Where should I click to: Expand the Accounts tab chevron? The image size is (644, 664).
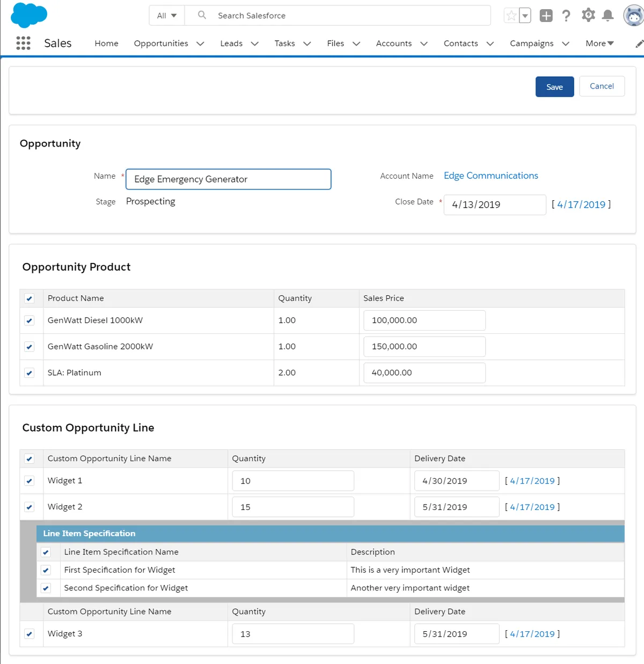424,43
